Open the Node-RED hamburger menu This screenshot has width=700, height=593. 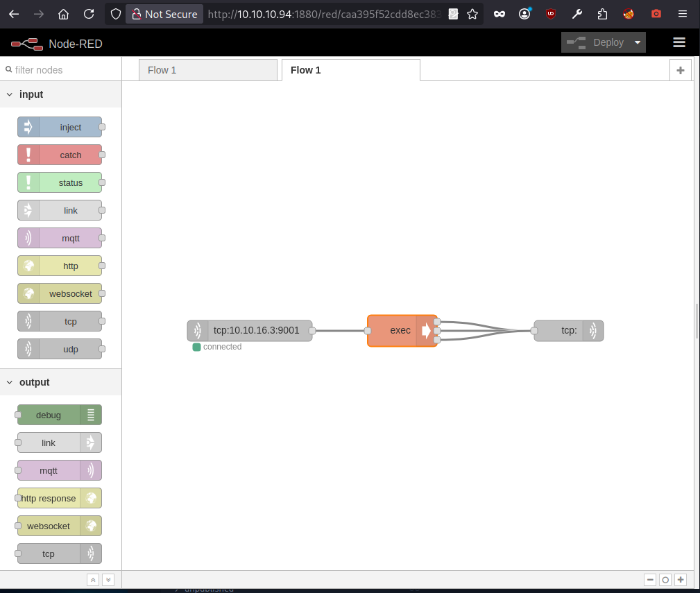pos(679,42)
